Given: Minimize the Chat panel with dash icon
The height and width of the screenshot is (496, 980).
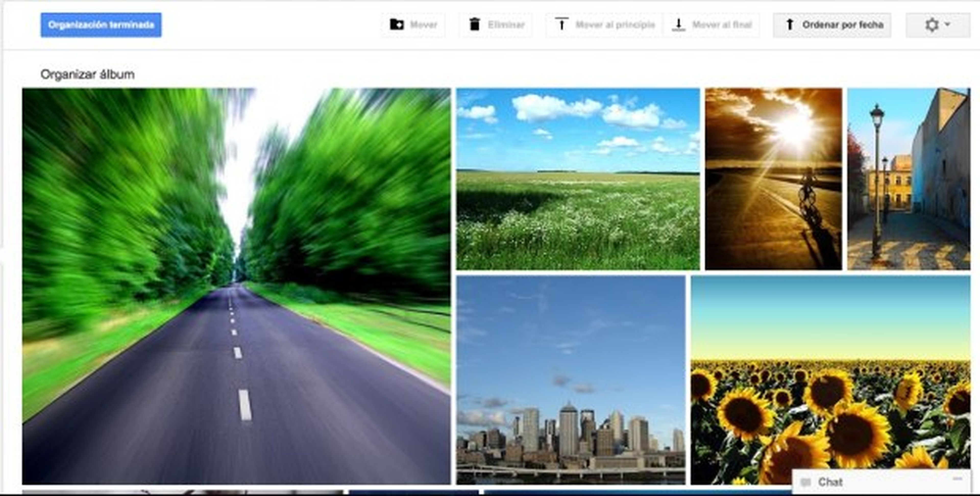Looking at the screenshot, I should tap(958, 478).
